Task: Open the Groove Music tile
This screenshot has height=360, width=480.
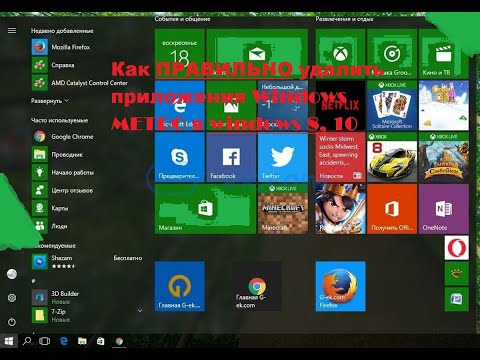Action: [x=392, y=54]
